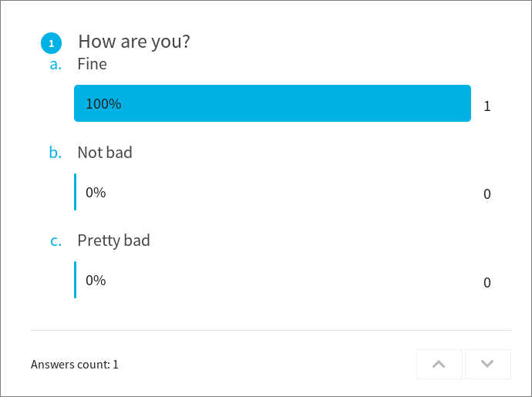The image size is (532, 397).
Task: Click the '0%' label under Pretty bad
Action: point(96,281)
